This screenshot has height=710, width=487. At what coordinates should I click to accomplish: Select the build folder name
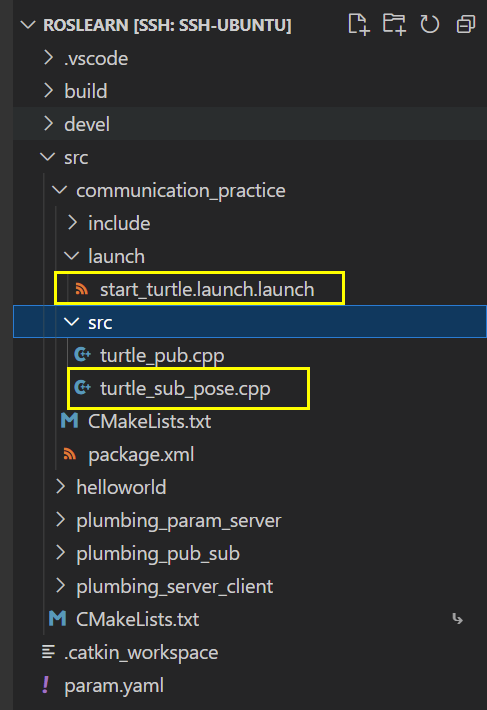click(86, 91)
